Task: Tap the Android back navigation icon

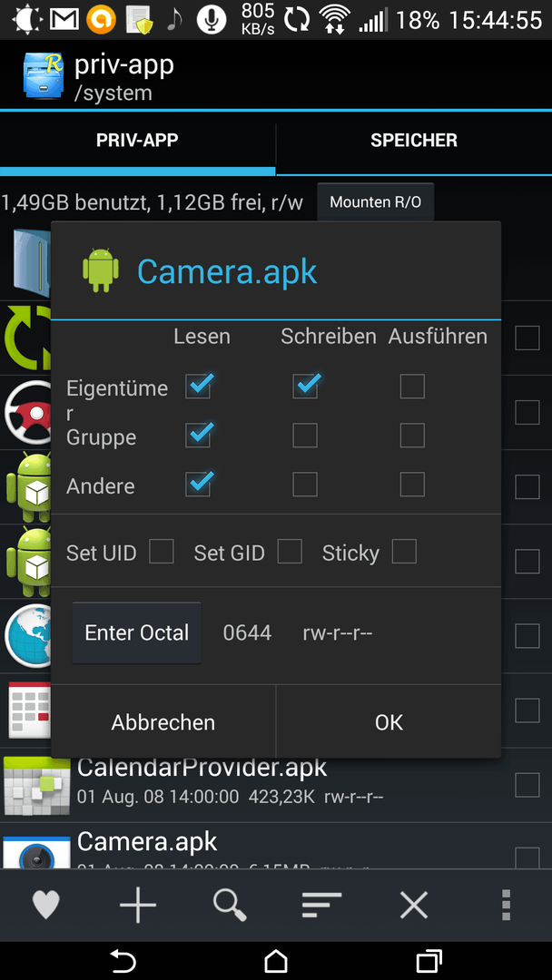Action: 123,959
